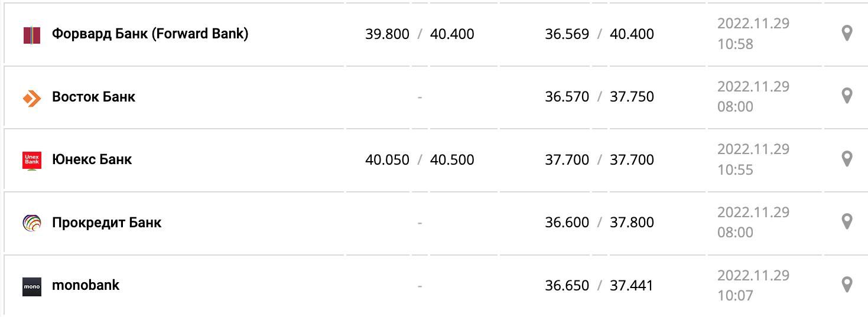Select the Юнекс Банк name link
868x317 pixels.
pos(92,159)
